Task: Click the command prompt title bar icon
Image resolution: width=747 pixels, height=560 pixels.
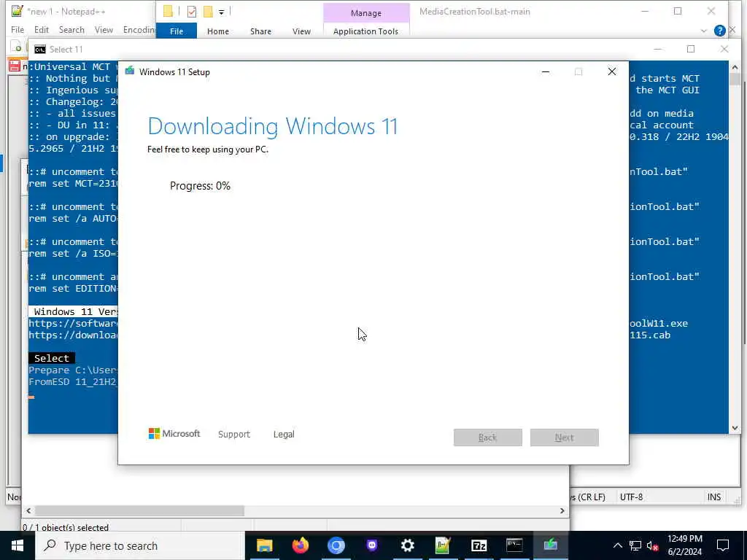Action: pyautogui.click(x=40, y=50)
